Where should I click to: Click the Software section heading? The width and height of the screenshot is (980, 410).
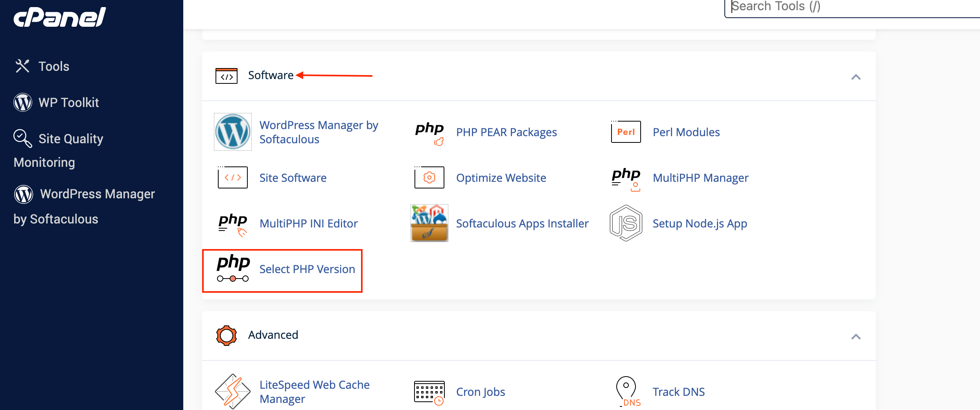271,75
